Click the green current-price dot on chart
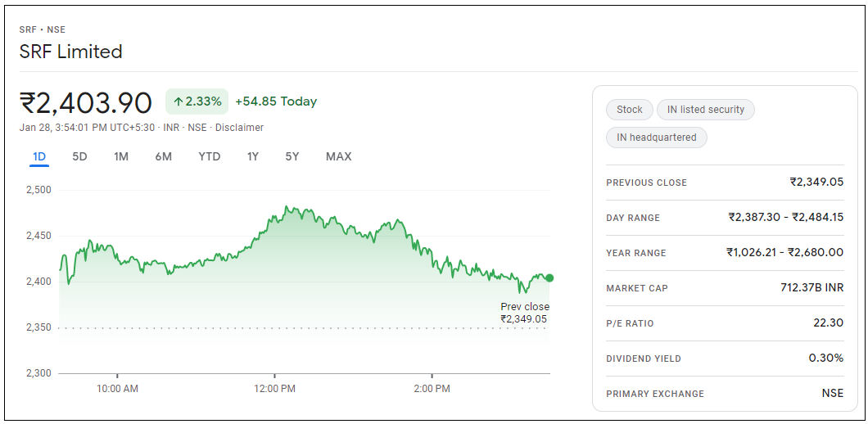 coord(549,277)
